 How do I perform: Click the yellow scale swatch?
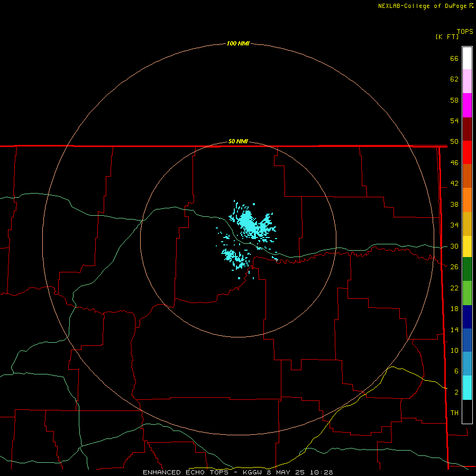[467, 246]
